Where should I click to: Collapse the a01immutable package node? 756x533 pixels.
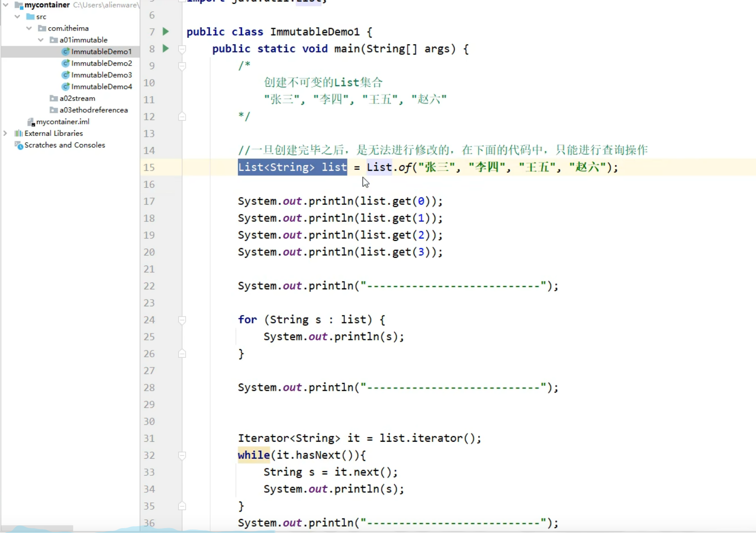(40, 39)
